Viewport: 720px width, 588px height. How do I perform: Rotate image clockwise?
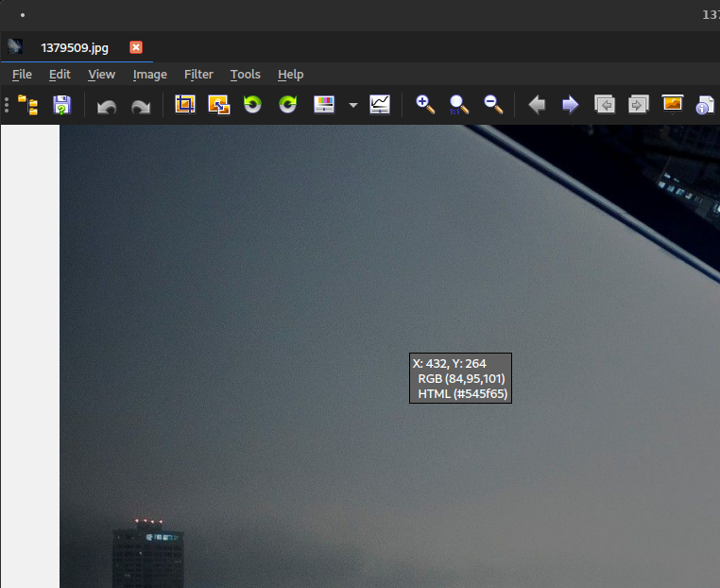(287, 105)
